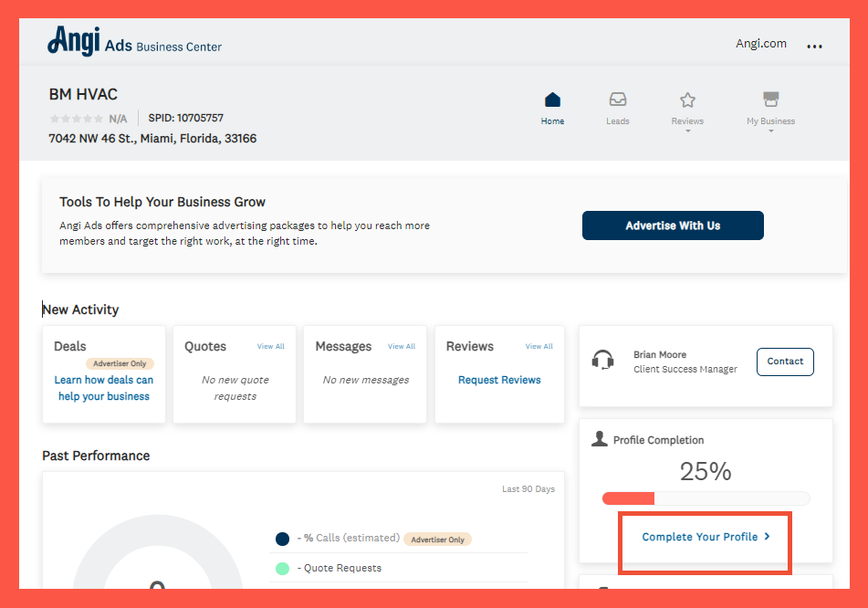Screen dimensions: 868x608
Task: Click the Quotes card title
Action: coord(205,347)
